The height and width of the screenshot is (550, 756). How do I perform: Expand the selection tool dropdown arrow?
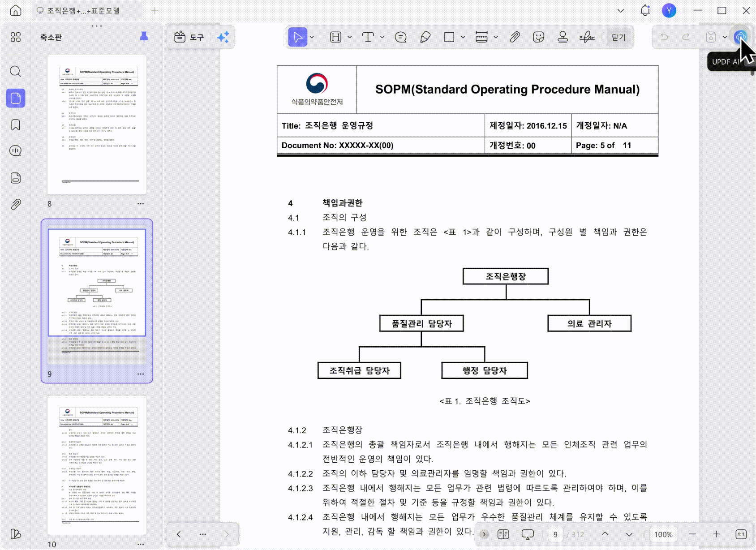point(312,37)
